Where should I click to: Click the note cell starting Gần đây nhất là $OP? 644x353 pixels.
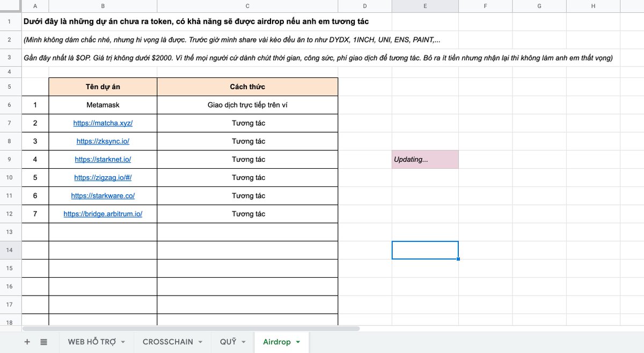(318, 57)
